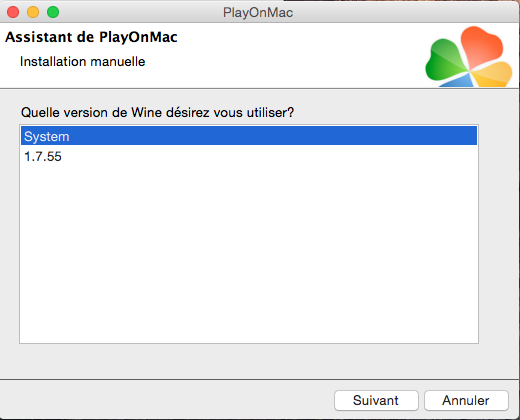This screenshot has height=420, width=520.
Task: Close the PlayOnMac window with red button
Action: click(13, 12)
